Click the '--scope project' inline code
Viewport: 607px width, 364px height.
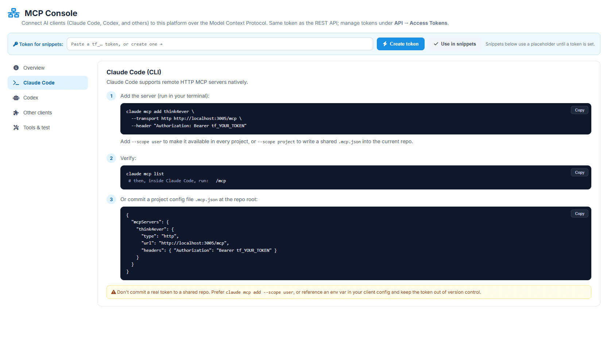click(x=276, y=142)
